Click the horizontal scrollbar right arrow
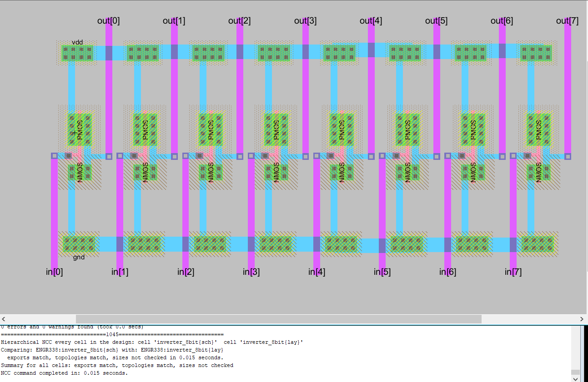This screenshot has height=382, width=588. point(582,319)
